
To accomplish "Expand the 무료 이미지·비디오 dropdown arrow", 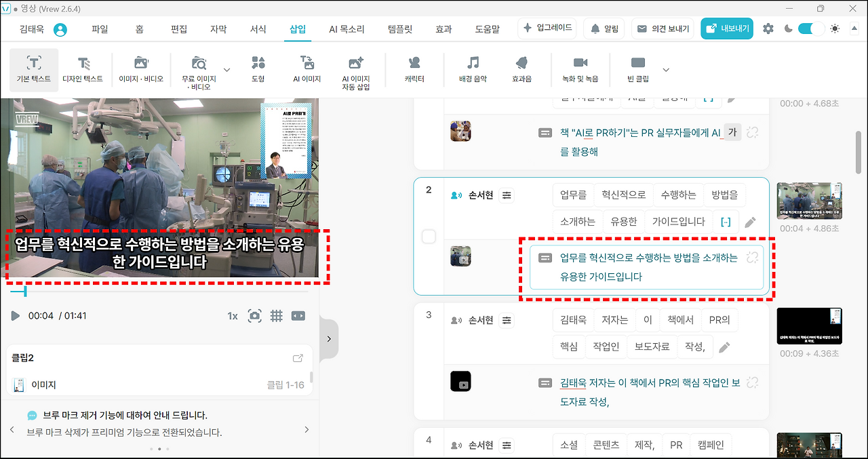I will [226, 70].
